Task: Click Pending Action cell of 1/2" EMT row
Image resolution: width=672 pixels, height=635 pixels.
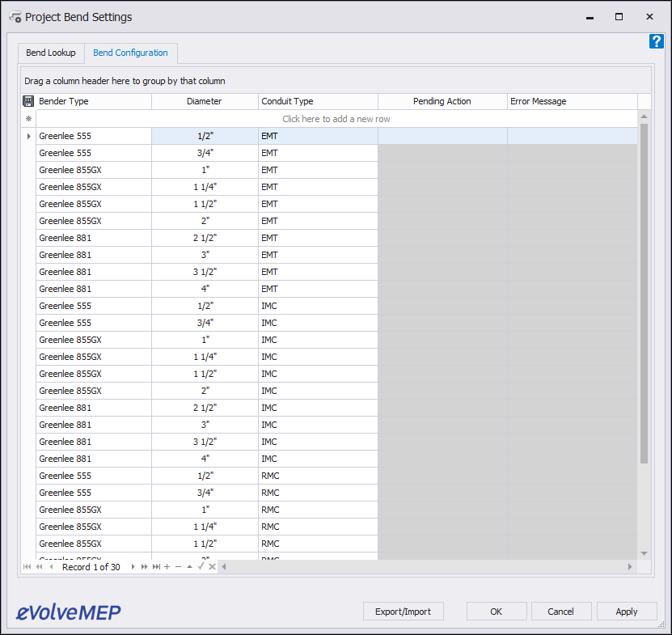Action: [x=442, y=136]
